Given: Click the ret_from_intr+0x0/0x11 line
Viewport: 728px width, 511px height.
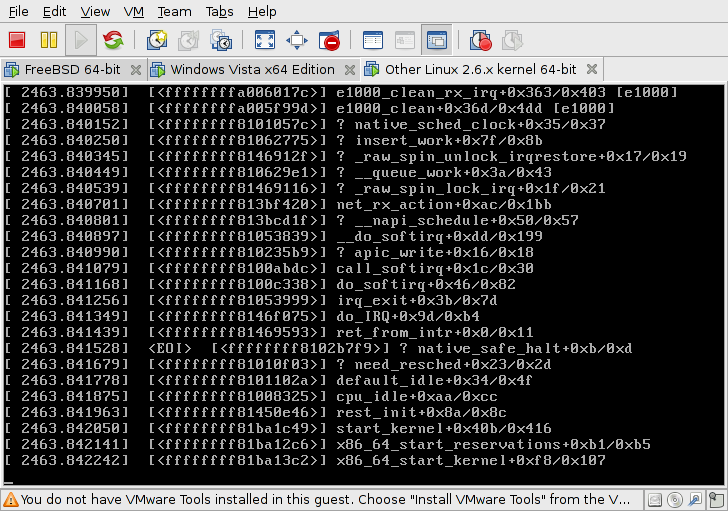Looking at the screenshot, I should [269, 332].
